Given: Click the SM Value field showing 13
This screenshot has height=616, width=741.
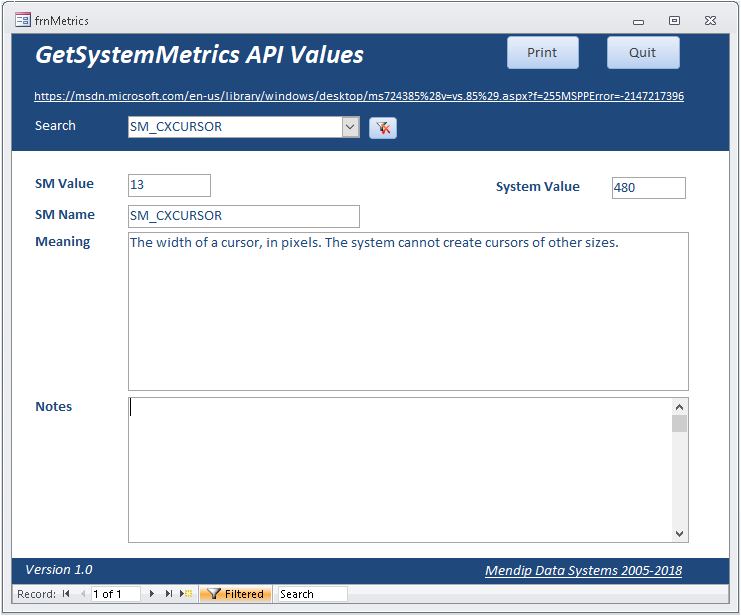Looking at the screenshot, I should click(169, 185).
